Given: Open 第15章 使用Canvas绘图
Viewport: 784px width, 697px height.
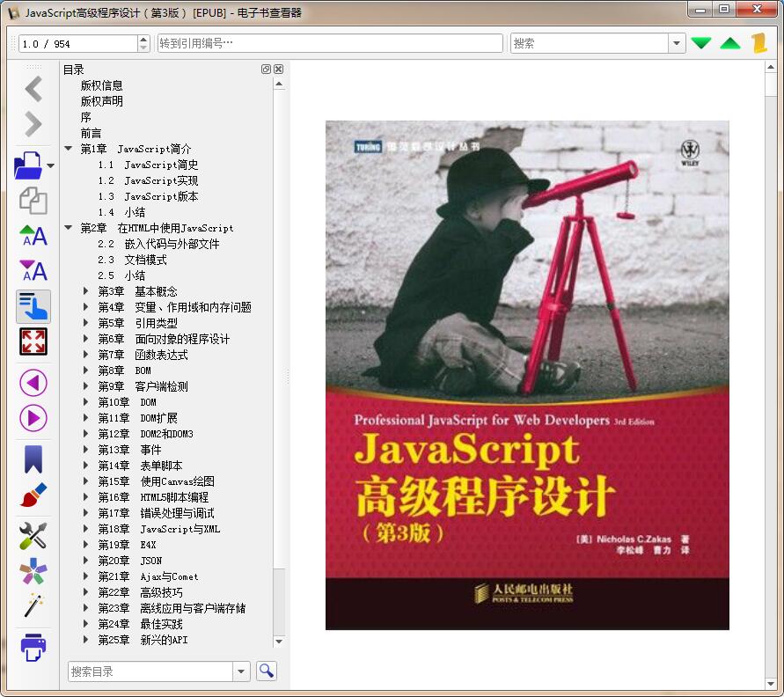Looking at the screenshot, I should tap(156, 481).
